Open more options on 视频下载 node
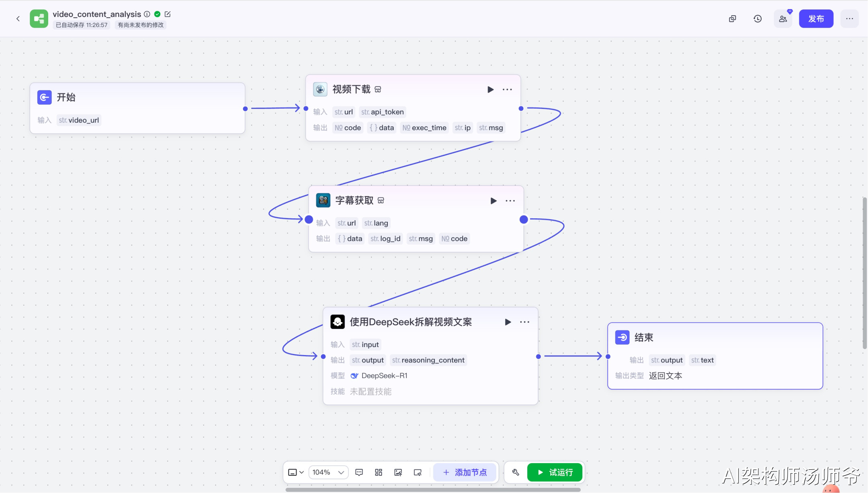 (x=507, y=89)
